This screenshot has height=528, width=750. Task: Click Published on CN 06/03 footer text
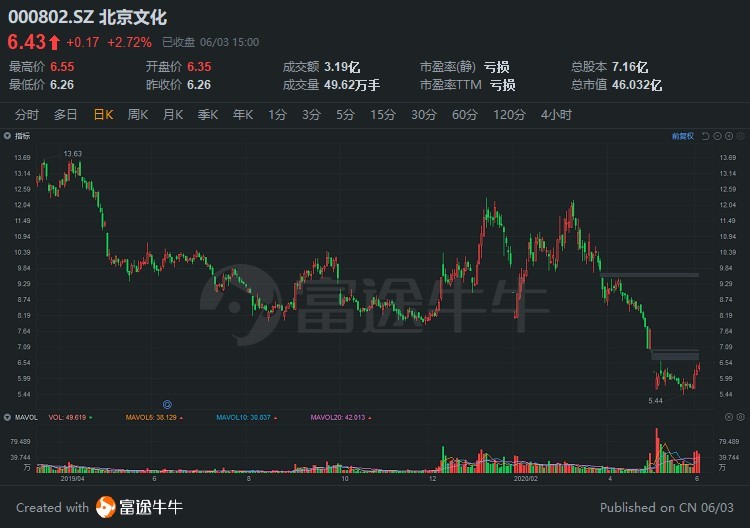[x=667, y=507]
